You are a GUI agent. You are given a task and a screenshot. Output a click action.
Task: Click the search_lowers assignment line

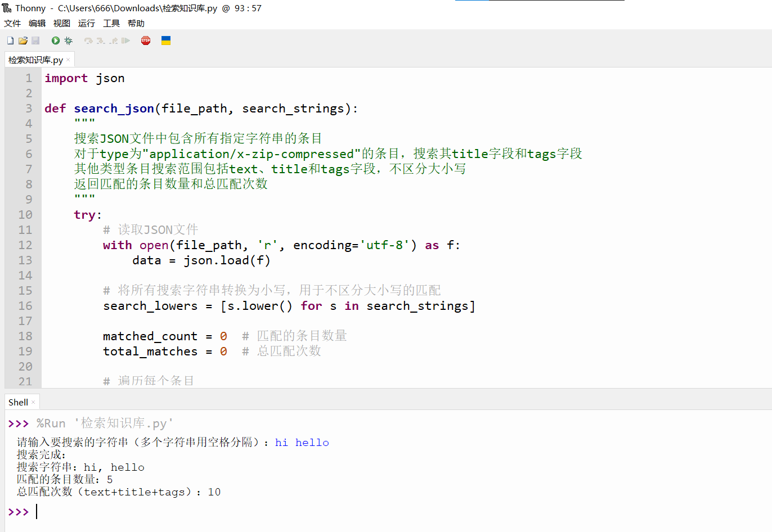point(289,306)
